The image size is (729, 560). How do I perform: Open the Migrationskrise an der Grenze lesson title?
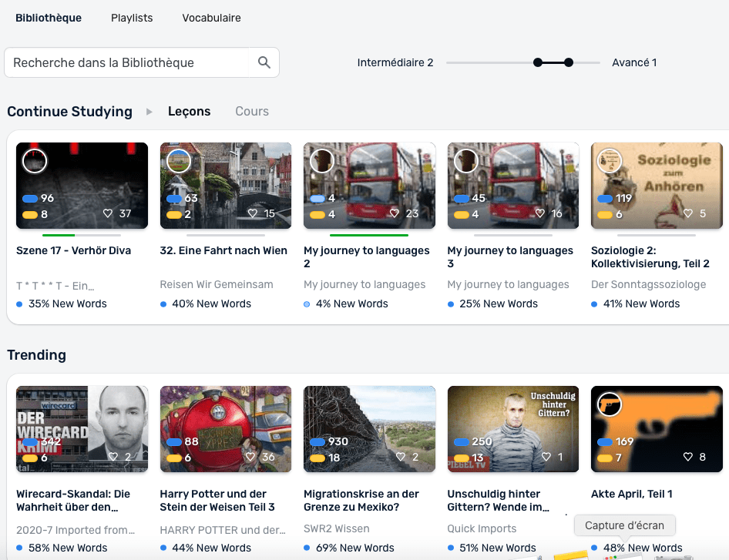361,500
